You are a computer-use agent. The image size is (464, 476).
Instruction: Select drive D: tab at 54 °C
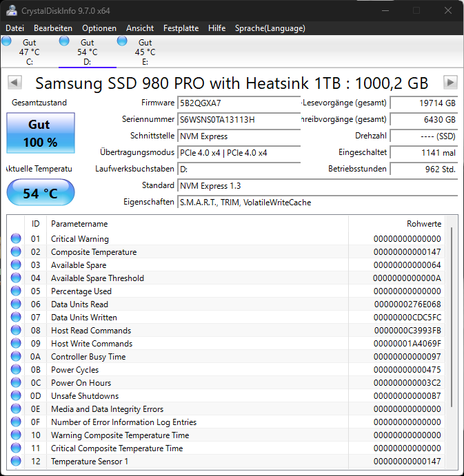[x=87, y=52]
